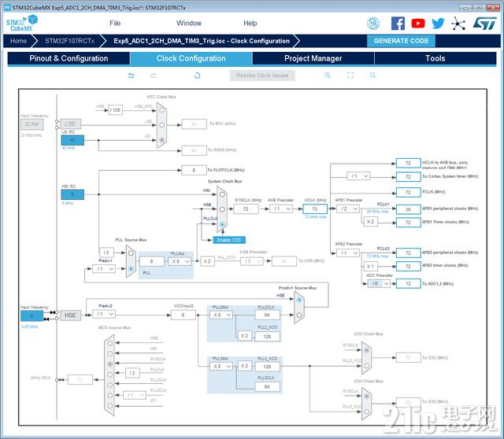Open the Window menu
This screenshot has width=504, height=439.
coord(189,23)
